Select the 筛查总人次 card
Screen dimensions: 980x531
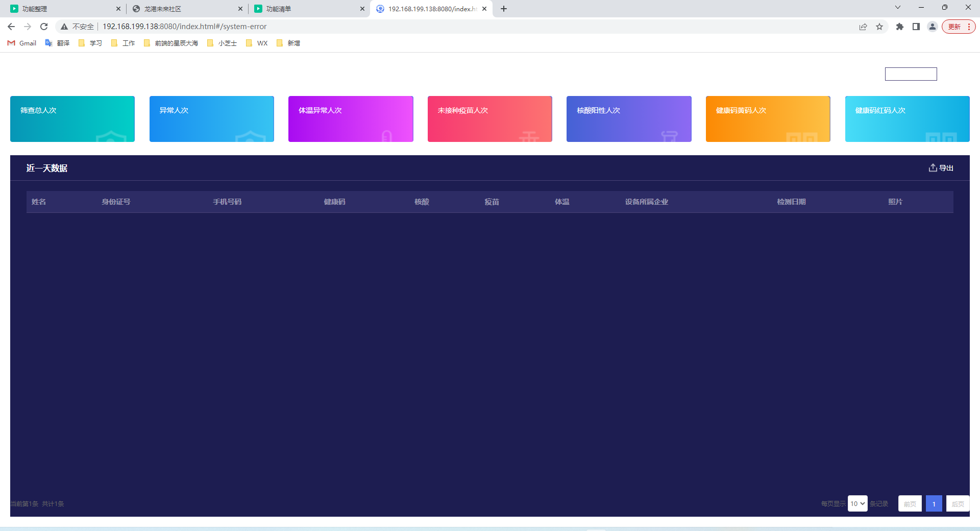(x=72, y=119)
